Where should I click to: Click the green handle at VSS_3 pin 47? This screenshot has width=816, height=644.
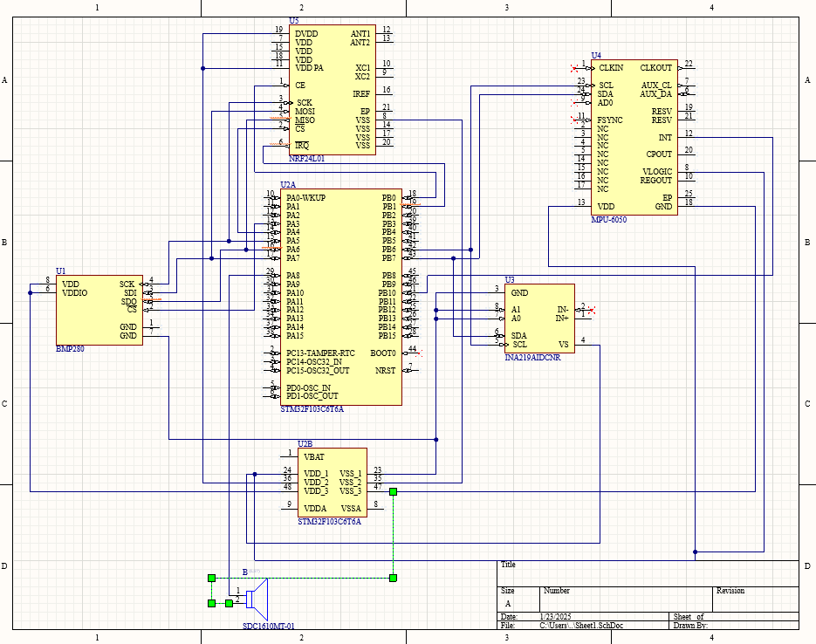(x=393, y=491)
